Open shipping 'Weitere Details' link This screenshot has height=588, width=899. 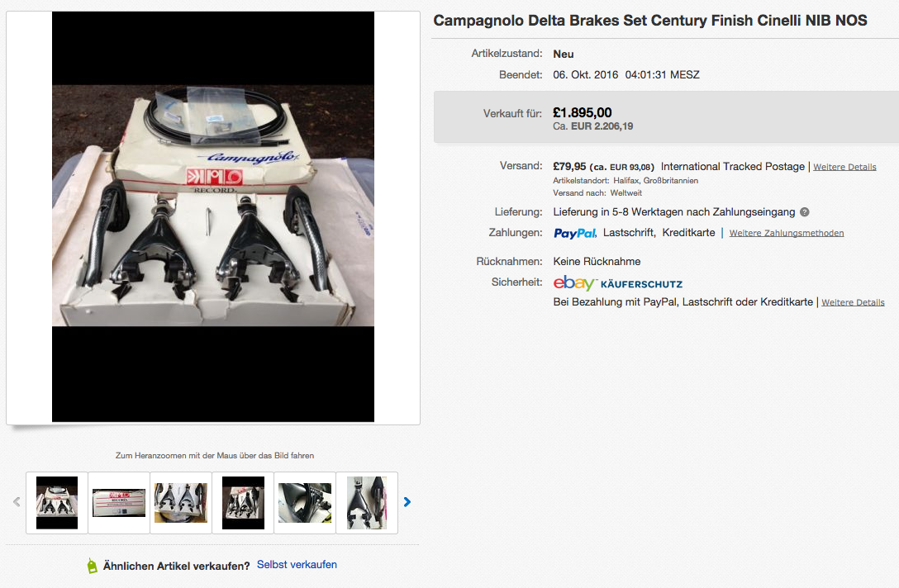coord(844,167)
